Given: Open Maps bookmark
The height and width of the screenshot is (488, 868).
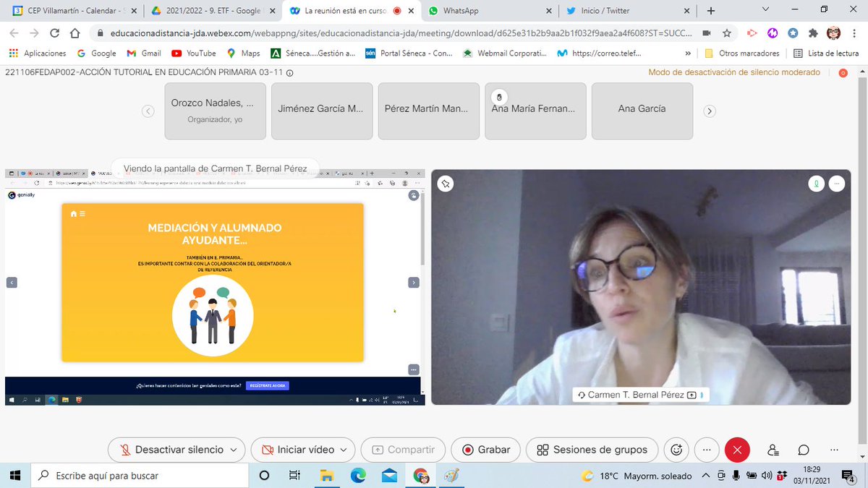Looking at the screenshot, I should pos(243,53).
